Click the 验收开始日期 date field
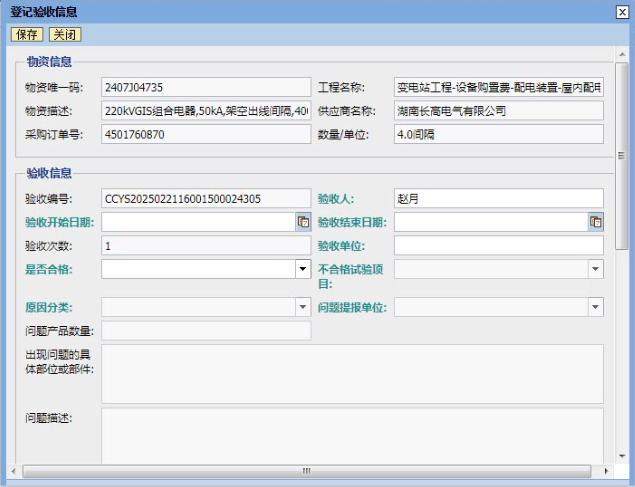 coord(198,222)
